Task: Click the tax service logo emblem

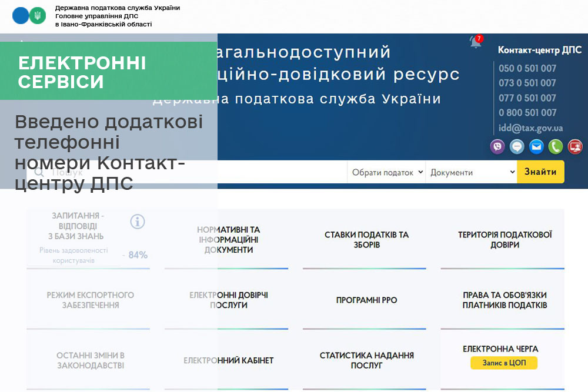Action: coord(29,16)
